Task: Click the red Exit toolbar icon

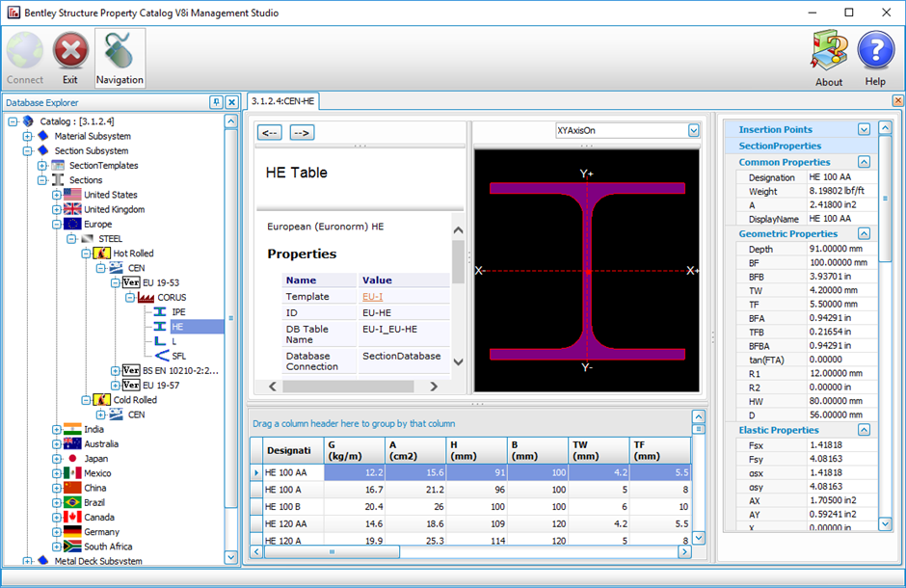Action: coord(70,51)
